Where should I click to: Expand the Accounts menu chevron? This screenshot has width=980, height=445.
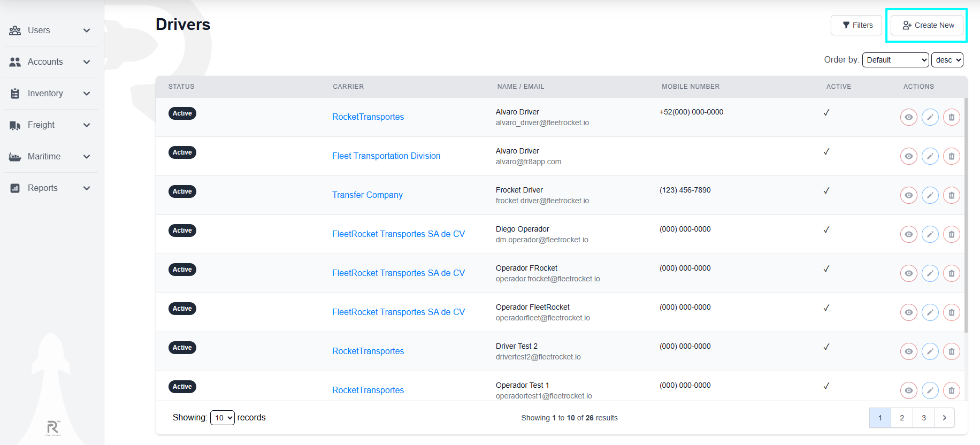87,62
